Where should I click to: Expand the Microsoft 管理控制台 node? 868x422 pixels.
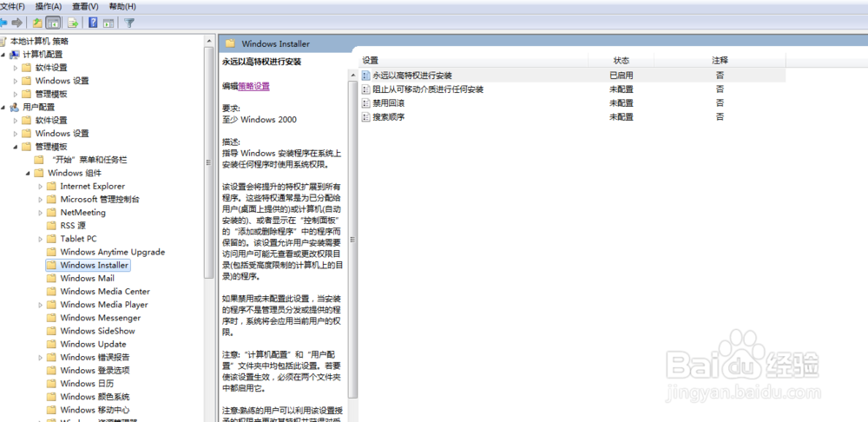click(x=41, y=200)
